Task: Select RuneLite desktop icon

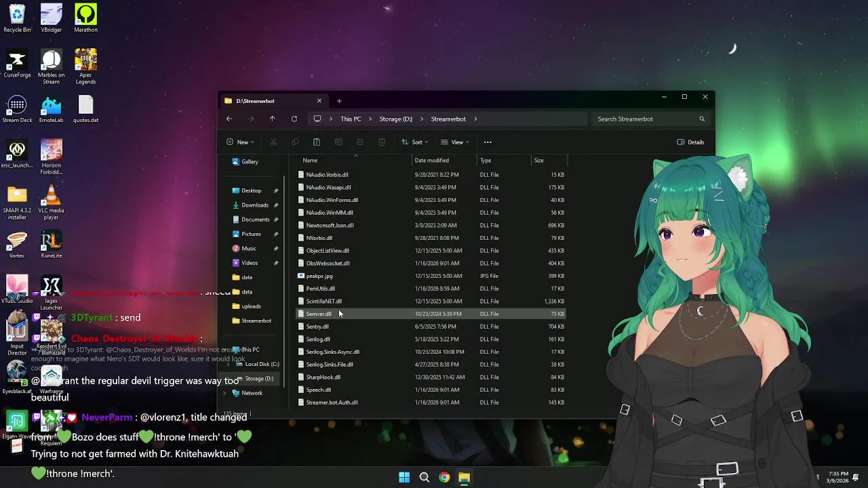Action: coord(52,245)
